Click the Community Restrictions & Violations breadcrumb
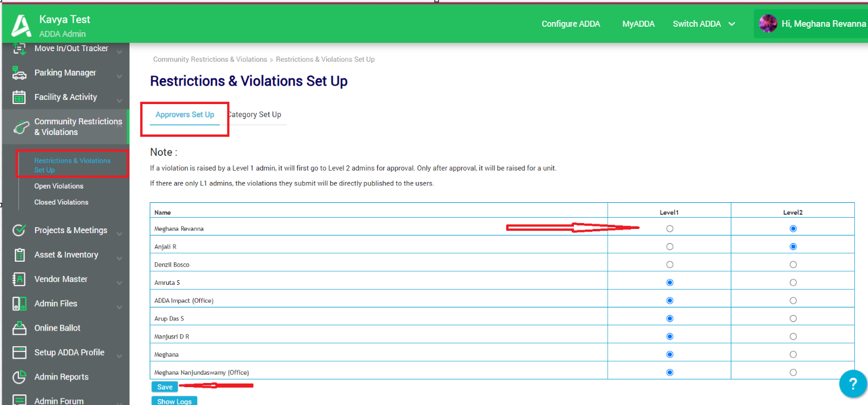 click(x=210, y=59)
